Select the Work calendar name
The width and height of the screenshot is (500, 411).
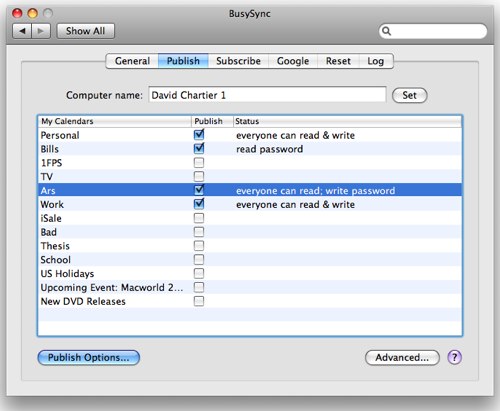[52, 204]
